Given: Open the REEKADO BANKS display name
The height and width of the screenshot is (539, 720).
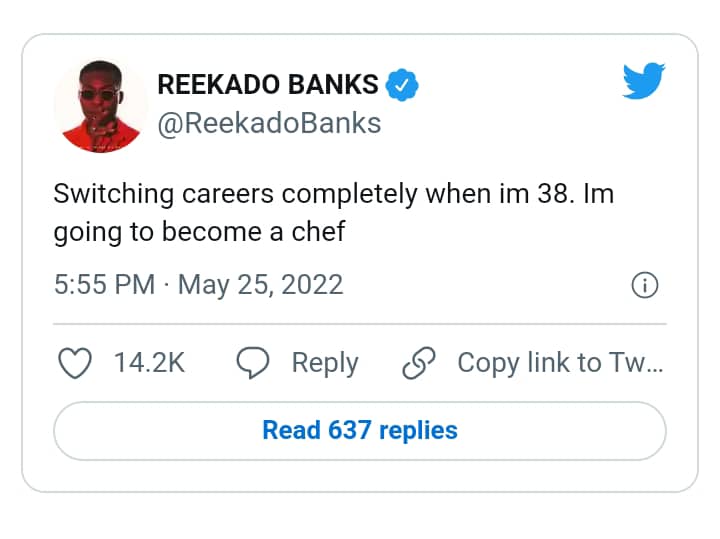Looking at the screenshot, I should pos(268,85).
